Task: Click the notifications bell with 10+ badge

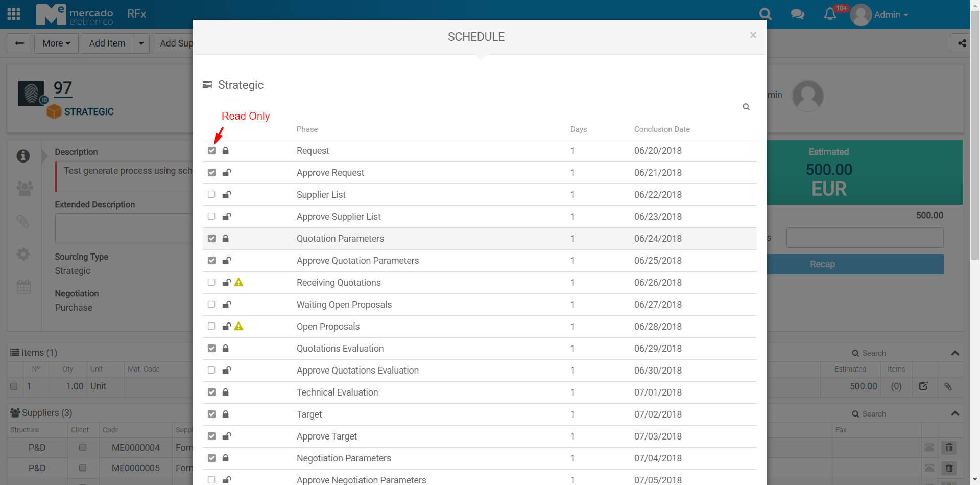Action: pos(829,14)
